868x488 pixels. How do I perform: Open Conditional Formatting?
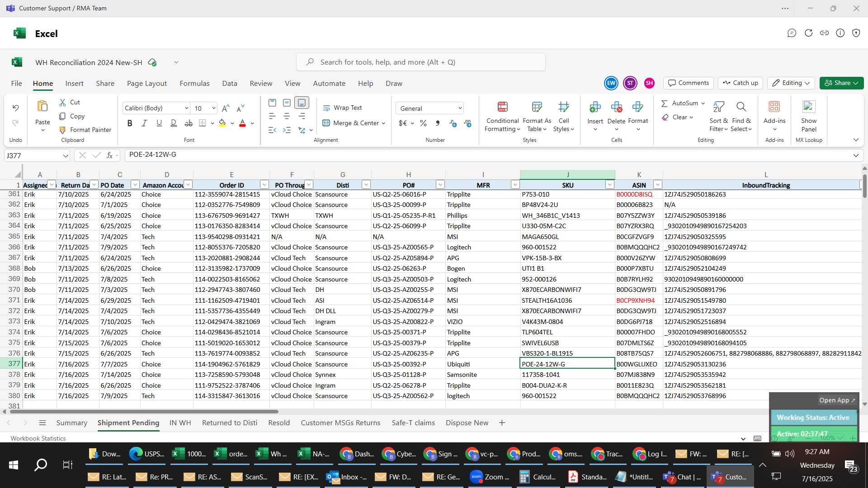(x=502, y=117)
